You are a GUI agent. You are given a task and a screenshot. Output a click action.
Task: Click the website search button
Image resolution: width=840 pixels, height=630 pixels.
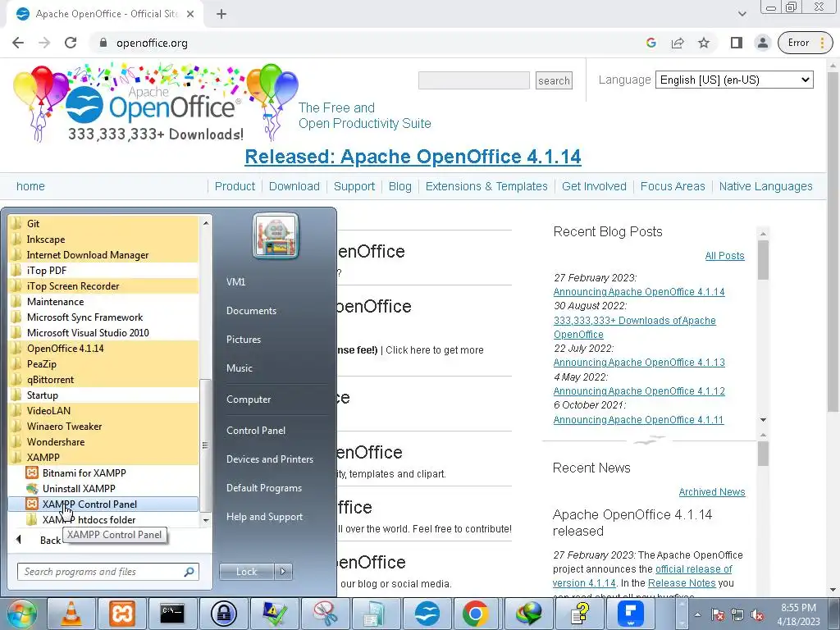click(x=554, y=81)
